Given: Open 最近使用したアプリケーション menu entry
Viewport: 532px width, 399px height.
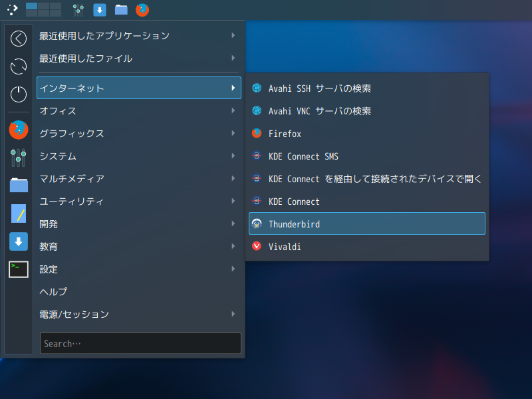Looking at the screenshot, I should 139,35.
